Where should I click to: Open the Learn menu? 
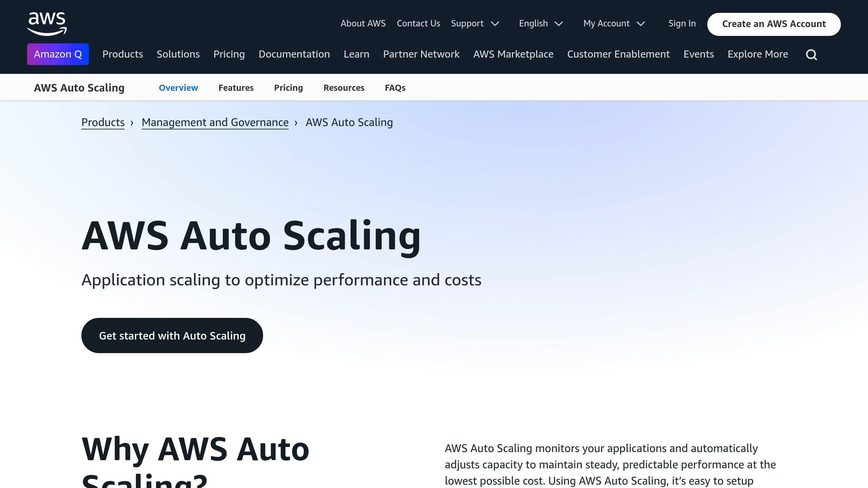(356, 54)
